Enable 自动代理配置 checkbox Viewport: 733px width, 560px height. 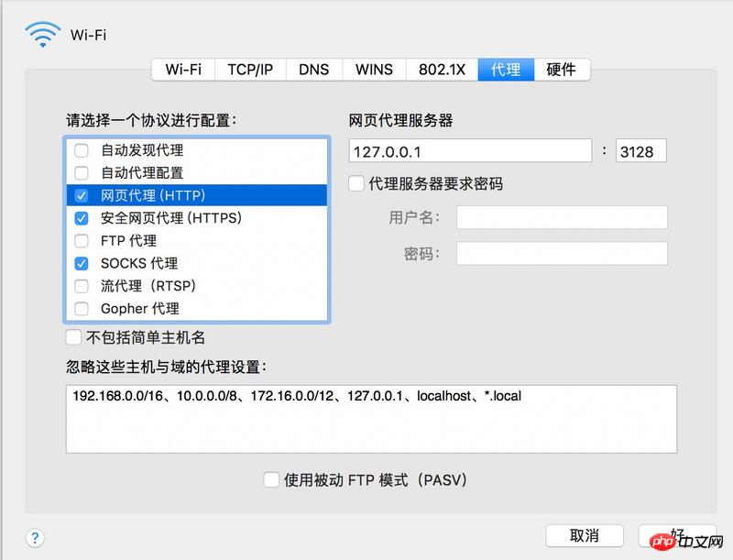(x=82, y=173)
